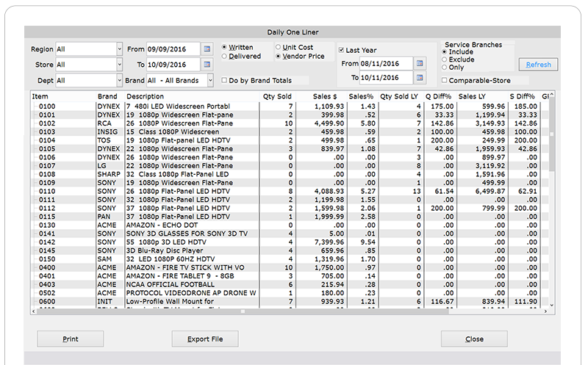The height and width of the screenshot is (365, 588).
Task: Click the horizontal scrollbar right arrow
Action: (x=545, y=311)
